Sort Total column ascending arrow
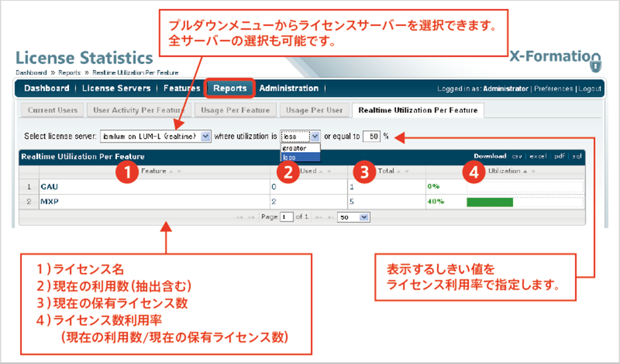 pyautogui.click(x=399, y=172)
